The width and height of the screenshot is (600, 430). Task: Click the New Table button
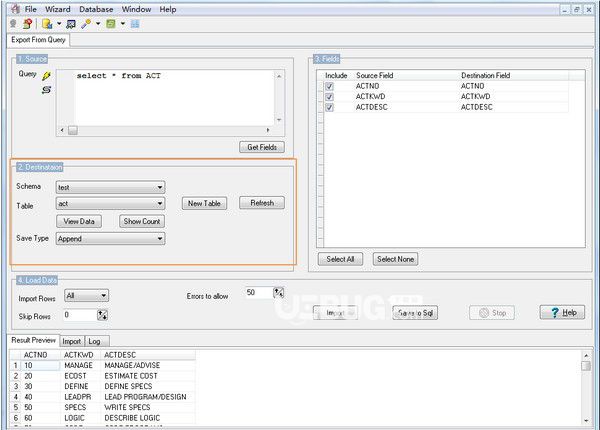(x=204, y=204)
